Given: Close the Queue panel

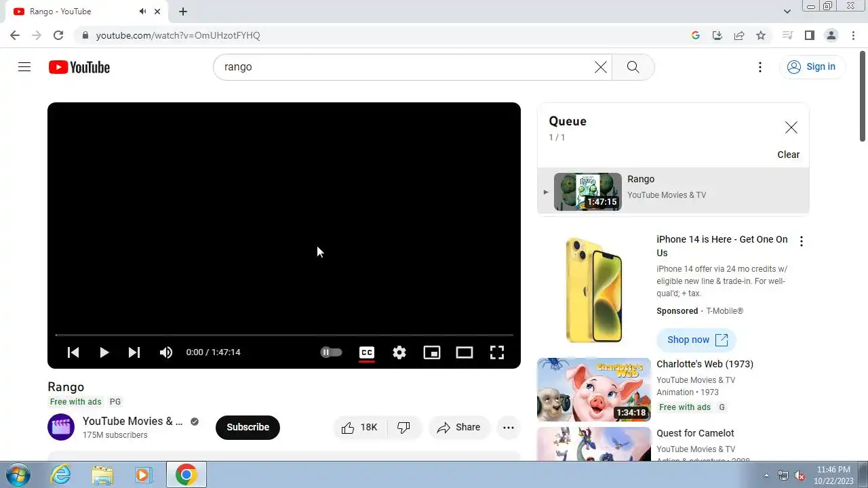Looking at the screenshot, I should point(791,127).
